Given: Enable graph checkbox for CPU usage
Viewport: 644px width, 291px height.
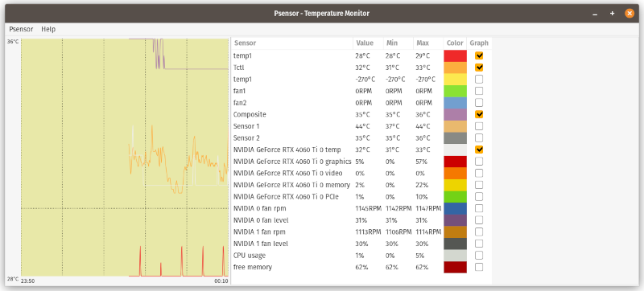Looking at the screenshot, I should (479, 256).
